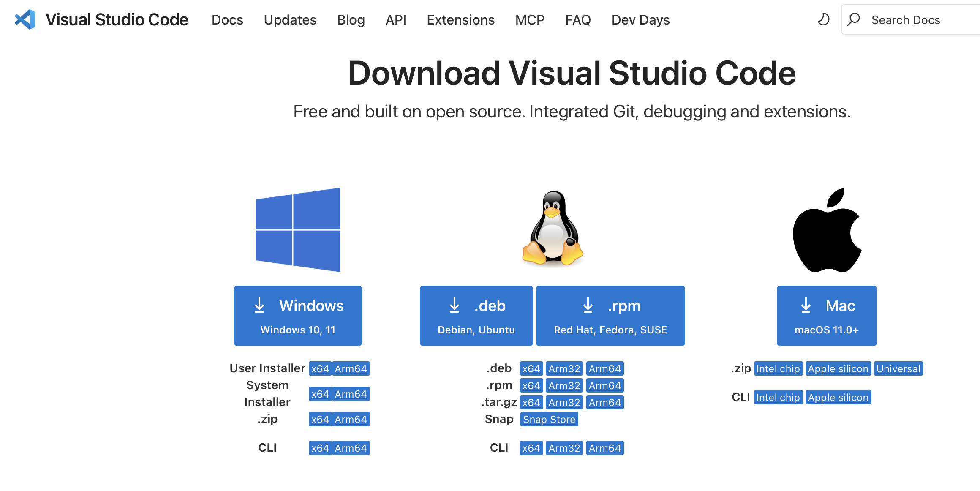Toggle the dark theme moon icon
The image size is (980, 491).
point(823,19)
